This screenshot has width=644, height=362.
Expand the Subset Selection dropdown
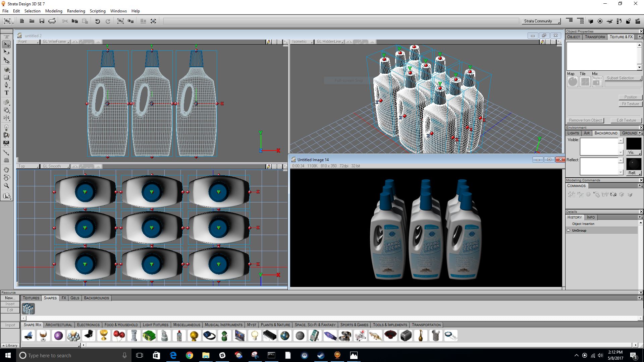(x=623, y=78)
